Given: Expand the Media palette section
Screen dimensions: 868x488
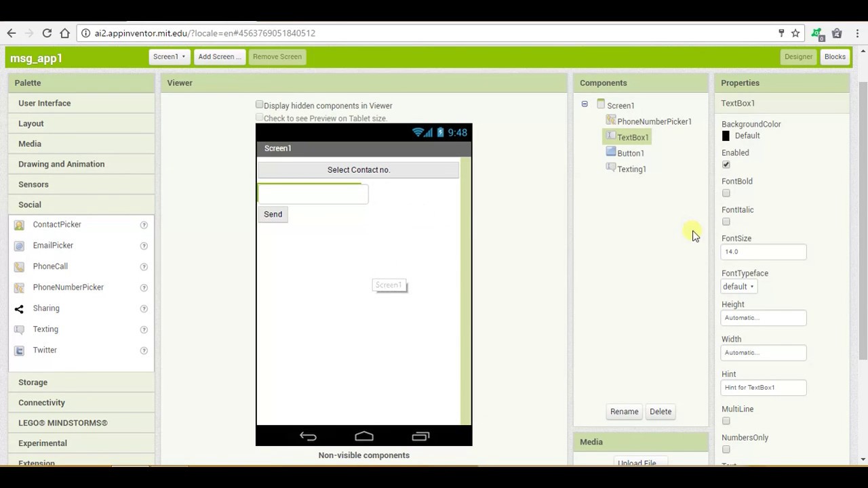Looking at the screenshot, I should click(81, 144).
